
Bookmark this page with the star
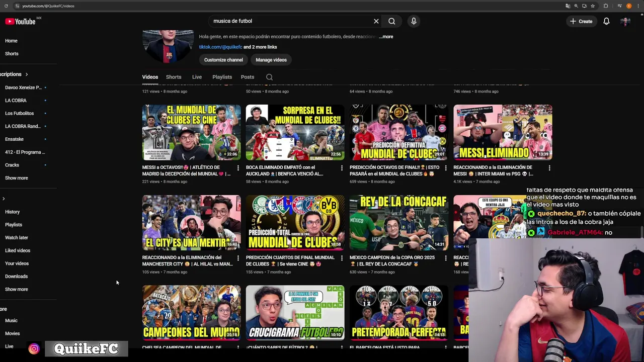593,6
